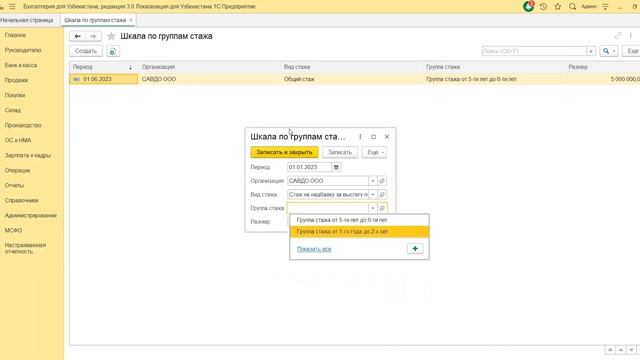This screenshot has width=640, height=360.
Task: Open the dialog's Еще dropdown
Action: [374, 152]
